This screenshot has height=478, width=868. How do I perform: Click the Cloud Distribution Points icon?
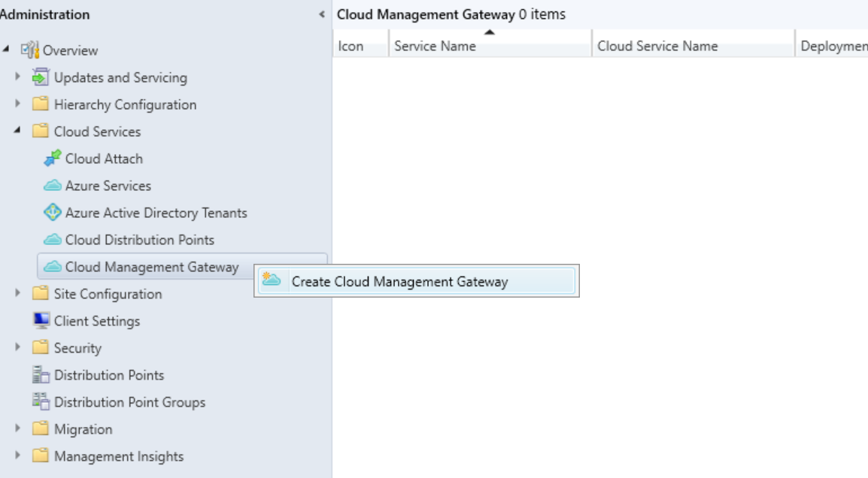(52, 240)
